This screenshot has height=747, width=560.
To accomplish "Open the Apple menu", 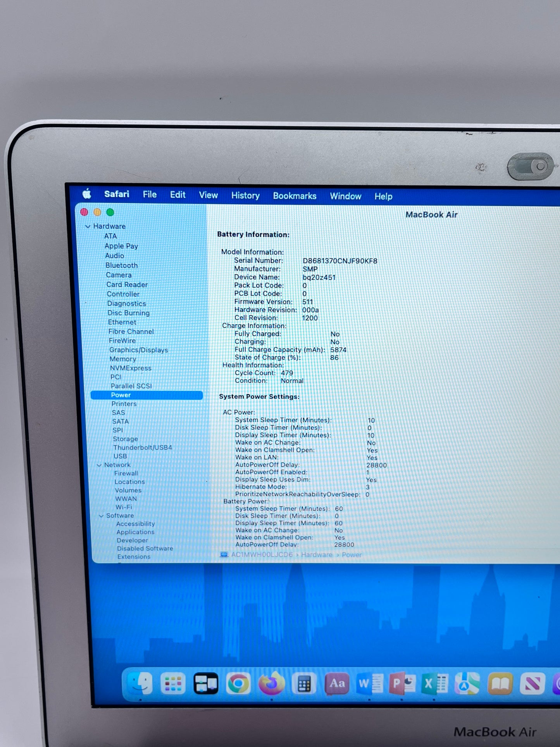I will (87, 193).
